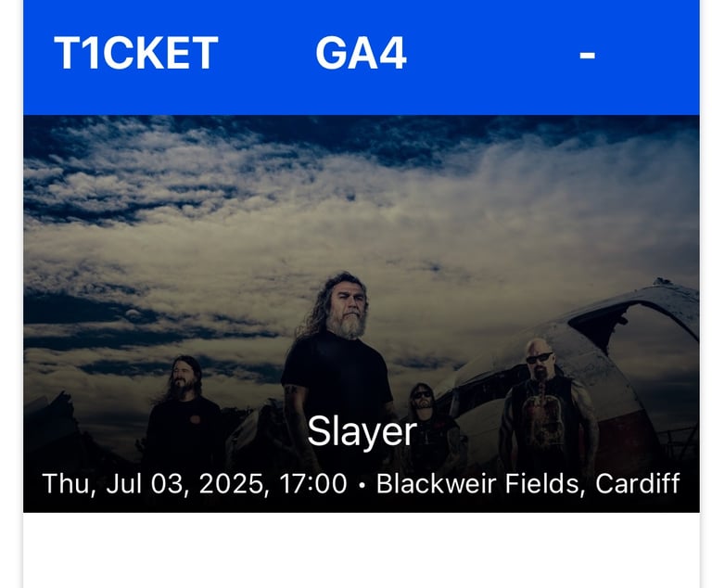
Task: Click the Slayer event title
Action: coord(362,431)
